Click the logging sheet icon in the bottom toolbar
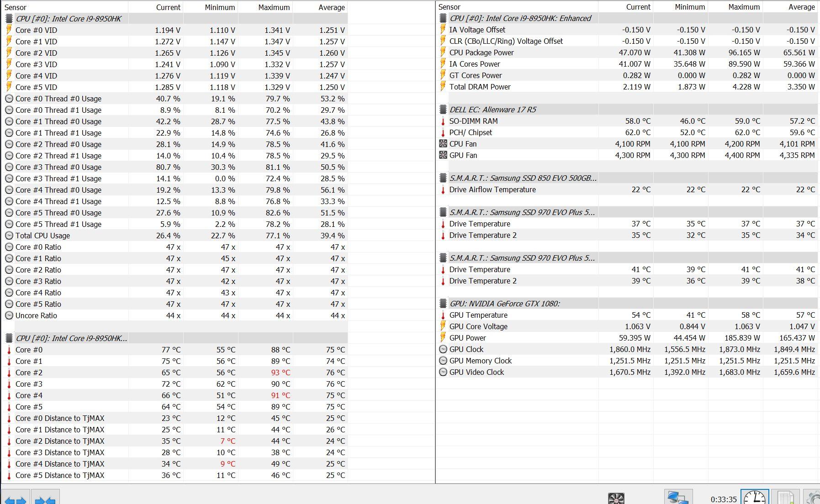This screenshot has height=504, width=820. [x=785, y=498]
